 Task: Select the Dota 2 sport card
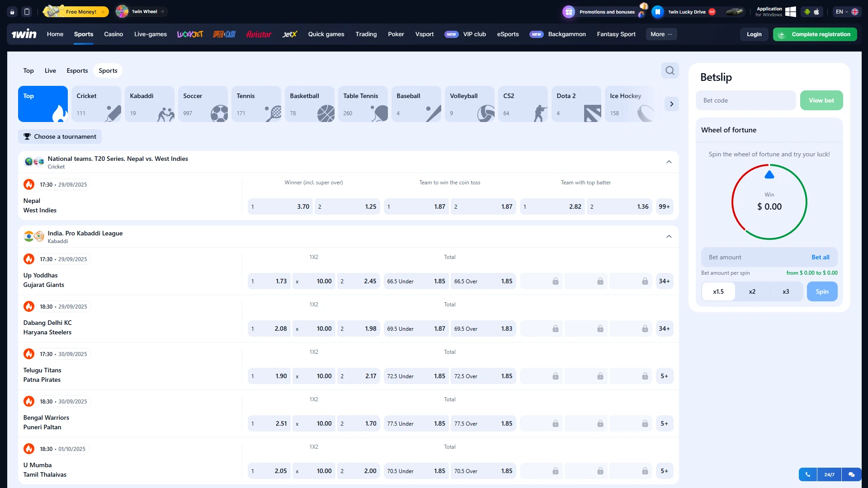coord(576,104)
